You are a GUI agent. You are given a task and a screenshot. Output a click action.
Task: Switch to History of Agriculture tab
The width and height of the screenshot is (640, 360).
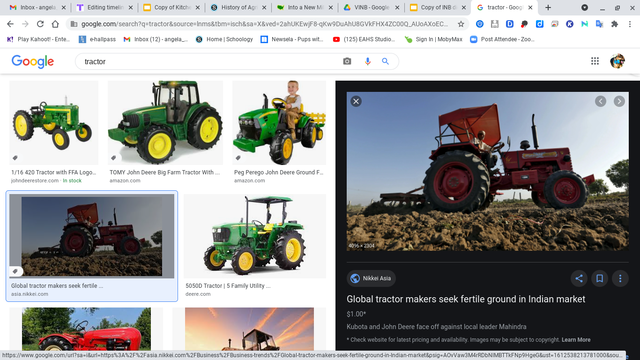point(238,7)
